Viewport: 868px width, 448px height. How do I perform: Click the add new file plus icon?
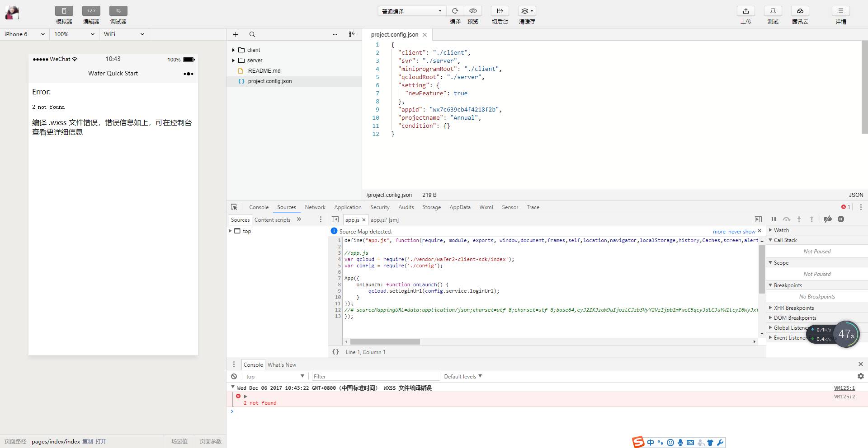pos(236,34)
